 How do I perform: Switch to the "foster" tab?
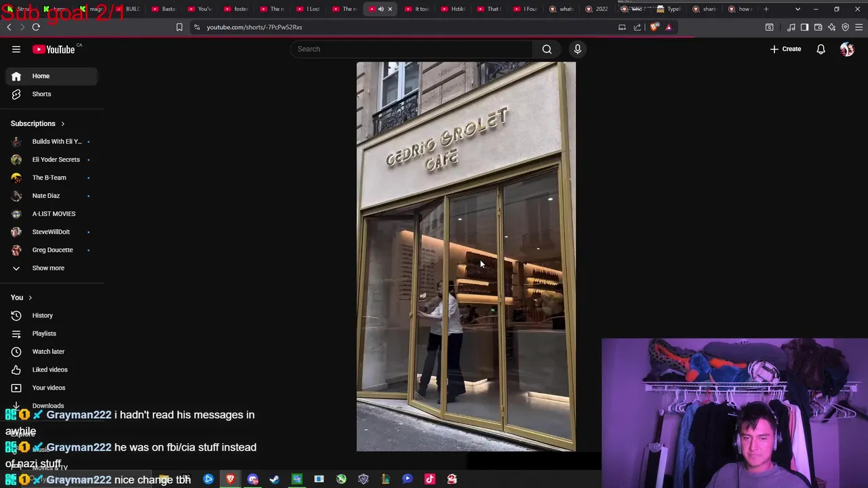pos(236,9)
